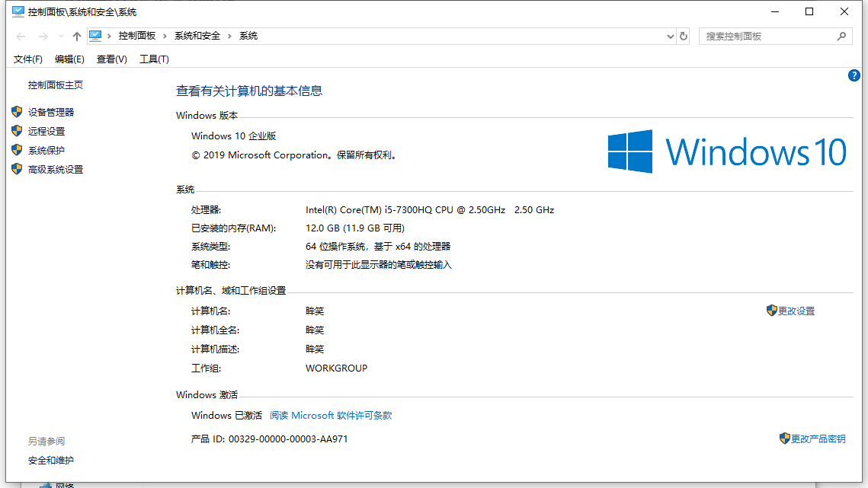Open 高级系统设置 in the sidebar
This screenshot has width=868, height=488.
point(56,170)
